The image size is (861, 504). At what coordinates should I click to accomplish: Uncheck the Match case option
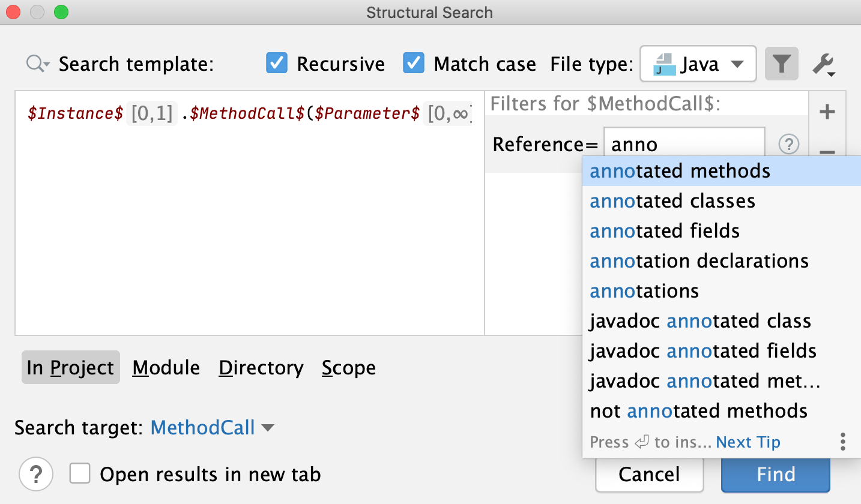point(415,63)
